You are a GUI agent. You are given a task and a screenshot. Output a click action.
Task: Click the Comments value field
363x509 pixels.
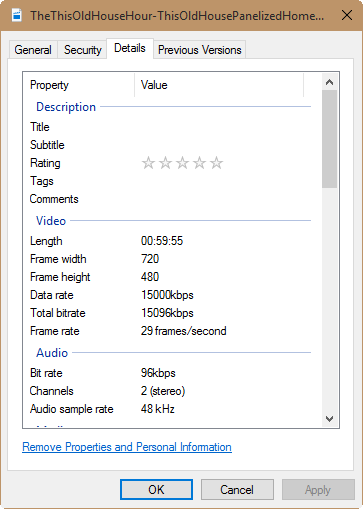(x=220, y=199)
